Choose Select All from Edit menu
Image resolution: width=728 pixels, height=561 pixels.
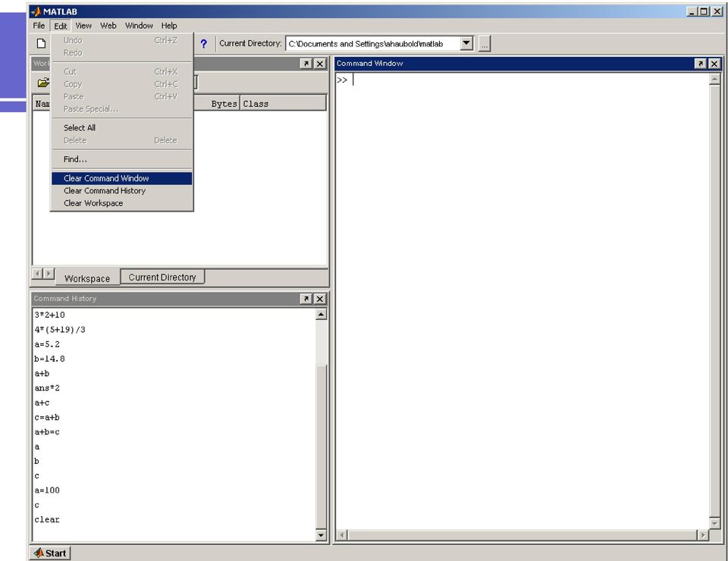[121, 127]
